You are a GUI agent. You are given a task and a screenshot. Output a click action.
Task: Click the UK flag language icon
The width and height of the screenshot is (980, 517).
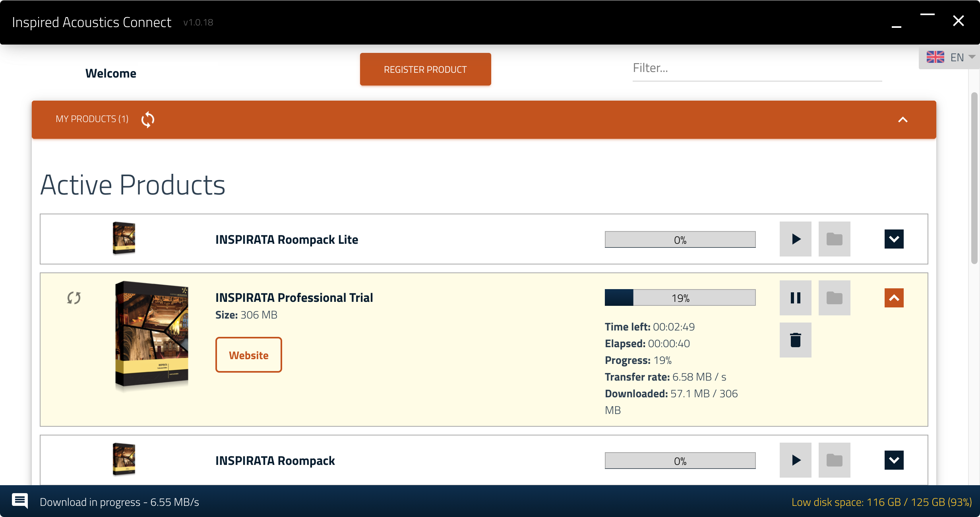click(935, 57)
